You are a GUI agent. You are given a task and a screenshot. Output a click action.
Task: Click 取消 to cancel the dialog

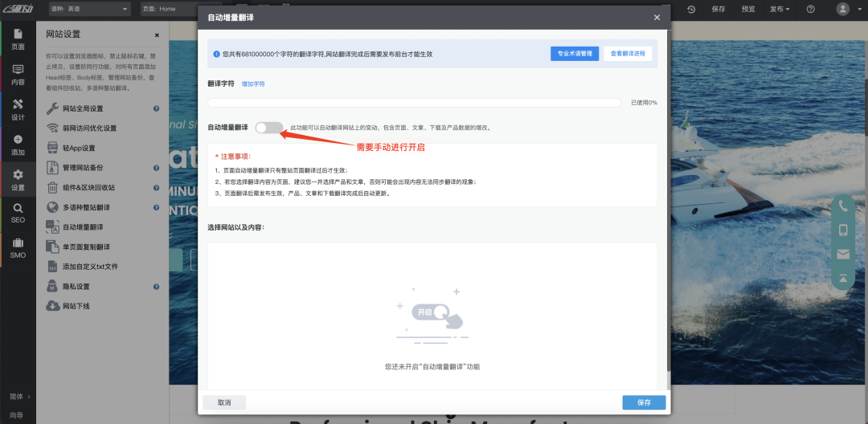[x=224, y=402]
